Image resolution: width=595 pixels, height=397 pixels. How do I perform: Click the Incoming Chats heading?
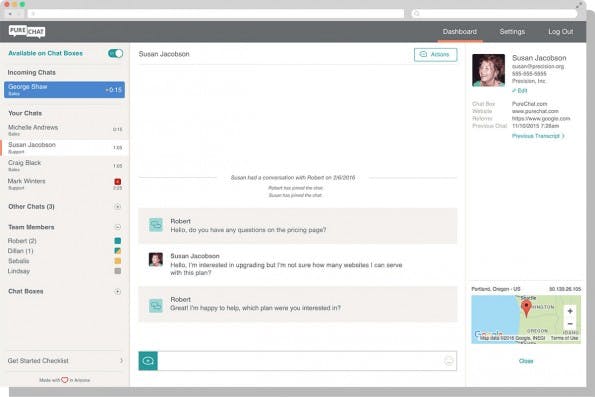tap(31, 72)
